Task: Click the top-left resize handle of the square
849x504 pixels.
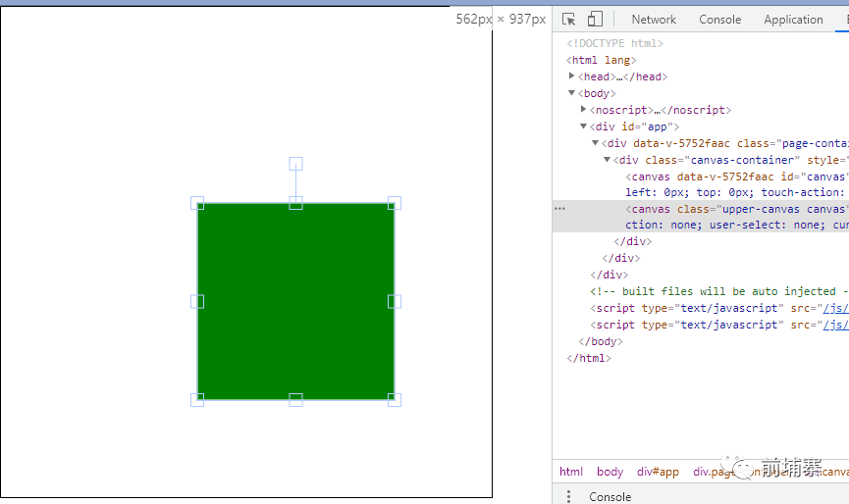Action: [197, 203]
